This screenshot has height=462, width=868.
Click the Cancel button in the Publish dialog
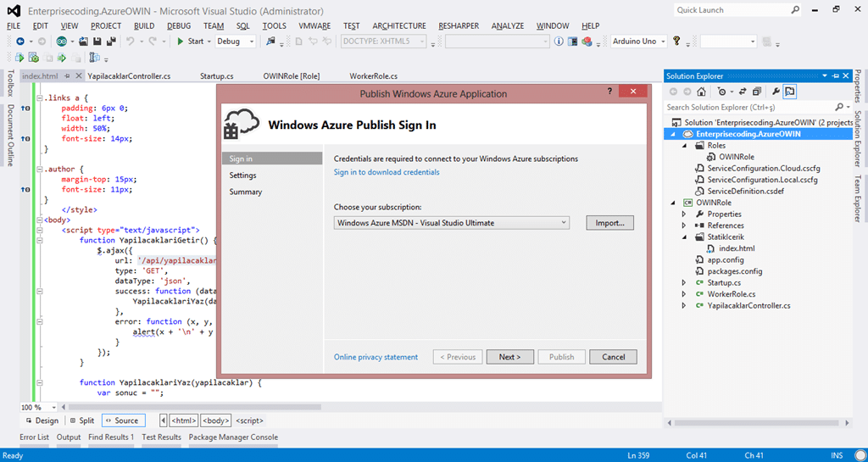[x=613, y=357]
